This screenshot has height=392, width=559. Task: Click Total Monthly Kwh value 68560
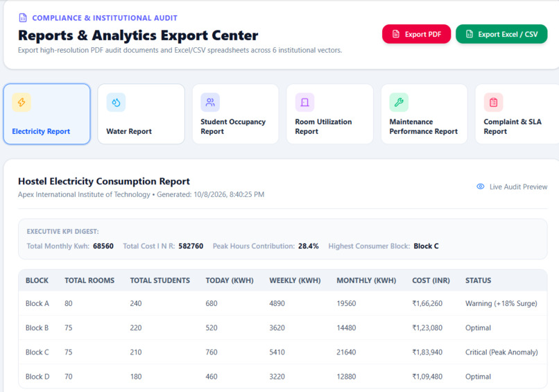point(103,246)
